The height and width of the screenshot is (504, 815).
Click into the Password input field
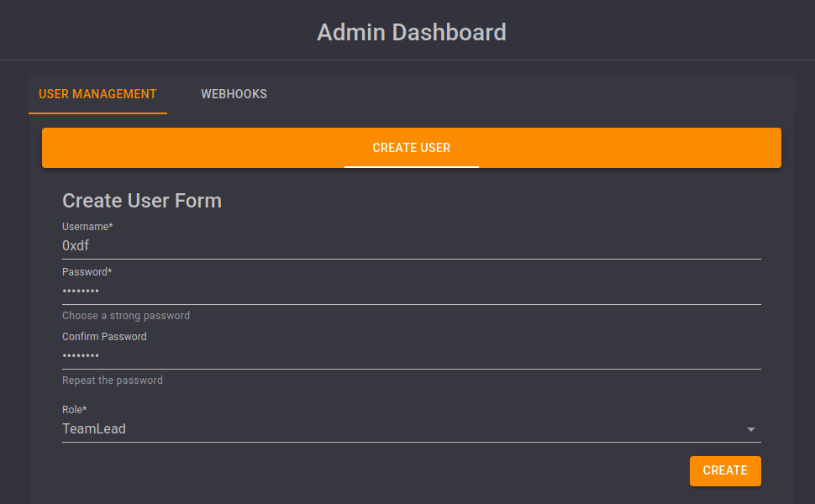click(411, 291)
